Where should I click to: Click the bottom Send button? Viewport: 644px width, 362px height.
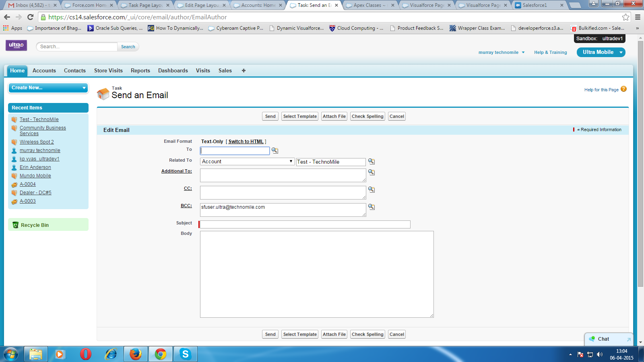point(270,334)
